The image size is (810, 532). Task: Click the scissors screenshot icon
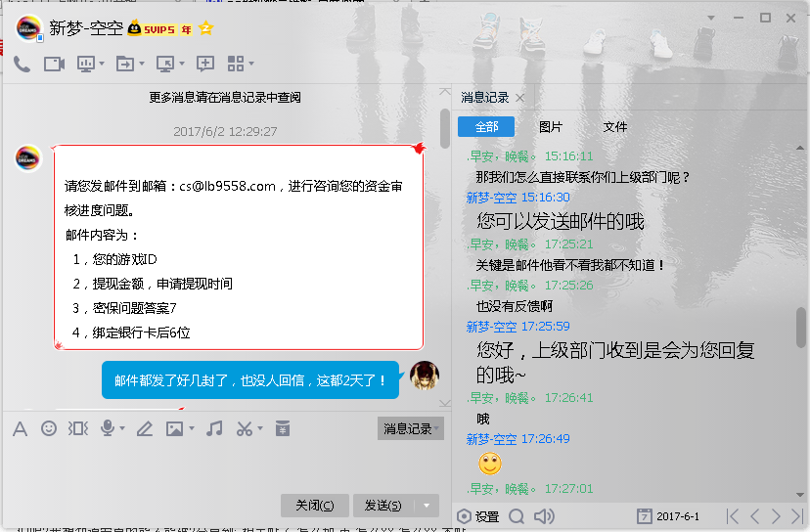(x=244, y=428)
